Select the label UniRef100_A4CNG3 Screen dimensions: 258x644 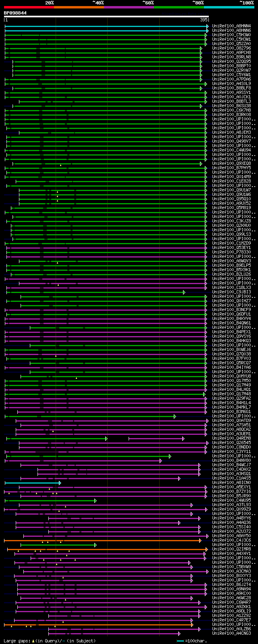(x=231, y=633)
